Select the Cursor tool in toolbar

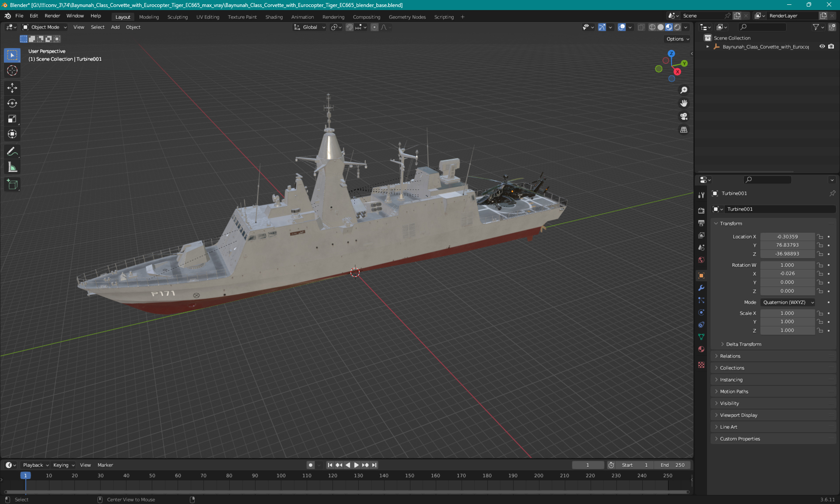12,70
